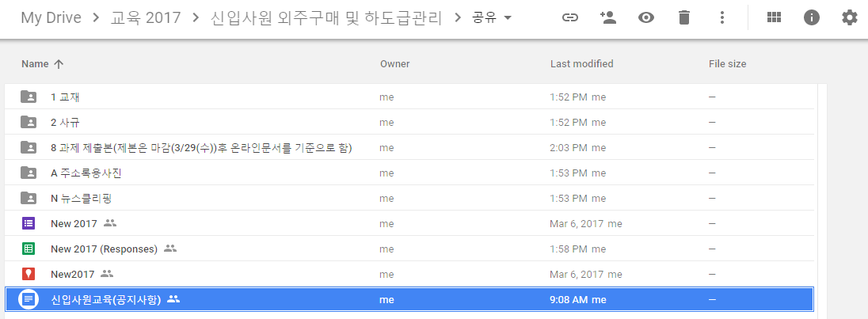This screenshot has height=319, width=868.
Task: Open the more actions three-dot menu
Action: (721, 17)
